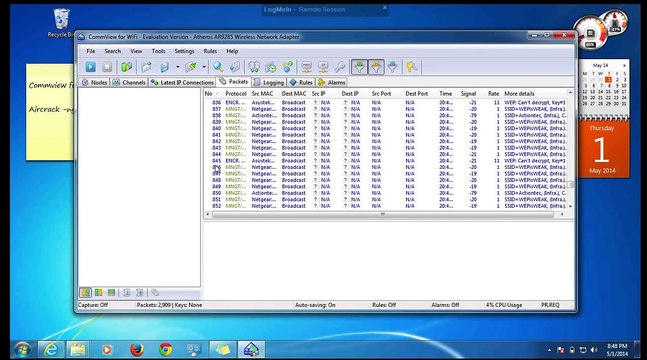The width and height of the screenshot is (647, 360).
Task: Click the green pencil folder toolbar icon
Action: click(x=191, y=67)
